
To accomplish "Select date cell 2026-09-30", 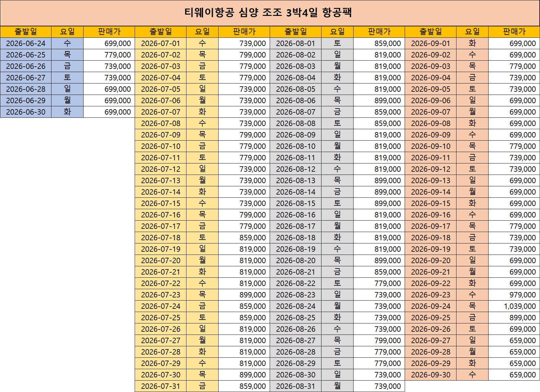I will point(430,375).
